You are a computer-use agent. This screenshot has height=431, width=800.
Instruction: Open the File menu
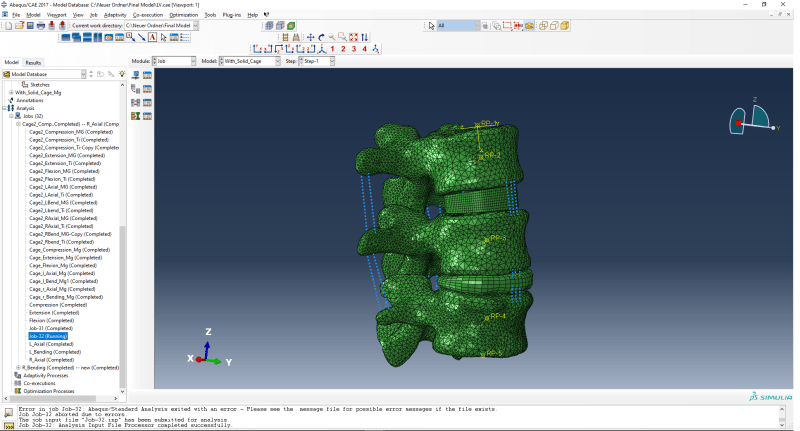click(16, 15)
